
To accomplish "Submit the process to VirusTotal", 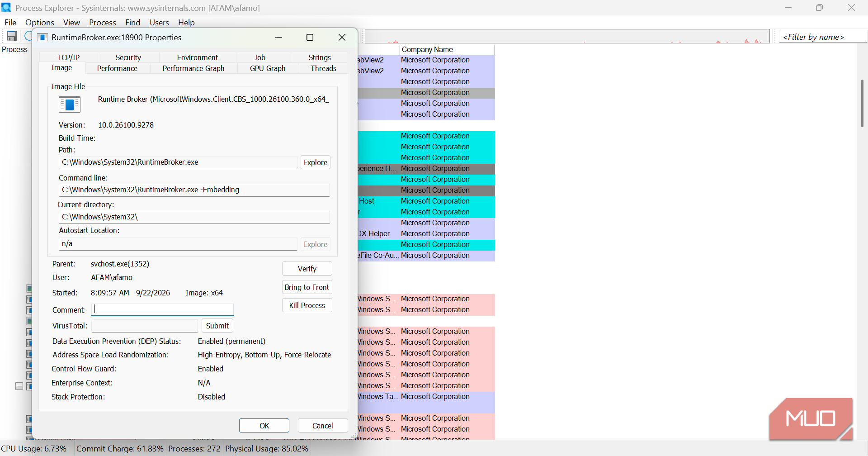I will pos(217,326).
